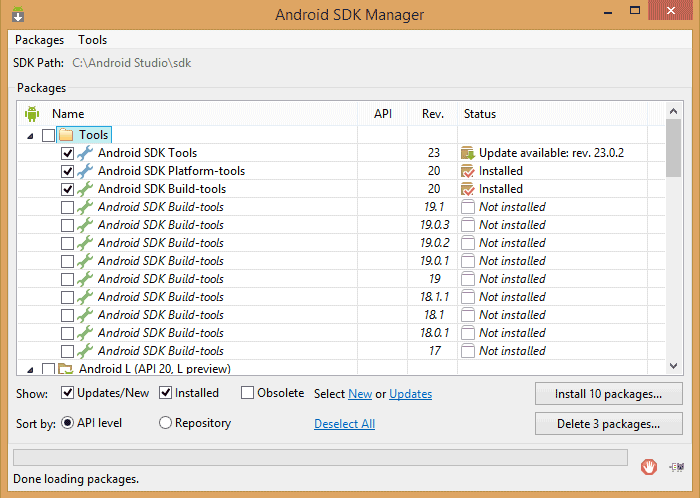Uncheck Android SDK Platform-tools package
Screen dimensions: 700x498
[67, 171]
